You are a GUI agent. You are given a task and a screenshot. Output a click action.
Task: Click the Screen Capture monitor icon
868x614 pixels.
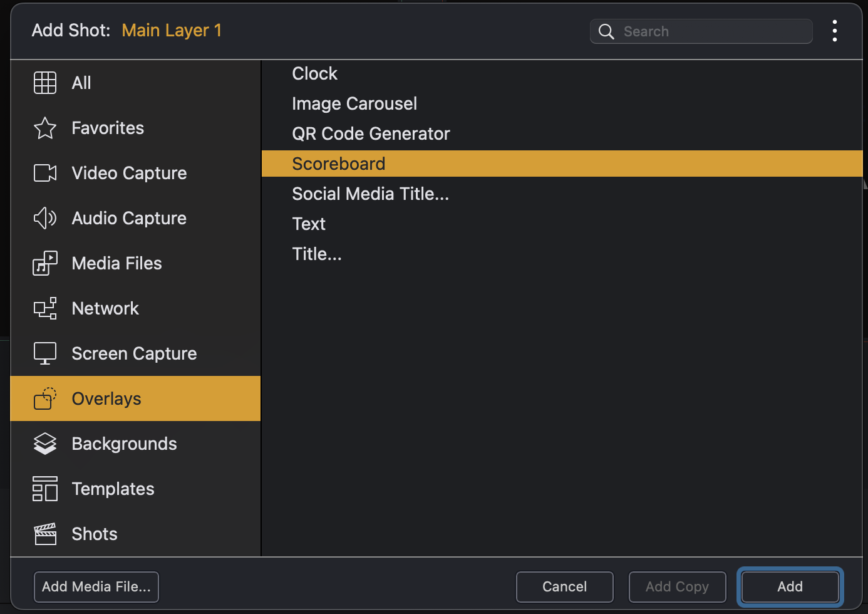(x=45, y=353)
